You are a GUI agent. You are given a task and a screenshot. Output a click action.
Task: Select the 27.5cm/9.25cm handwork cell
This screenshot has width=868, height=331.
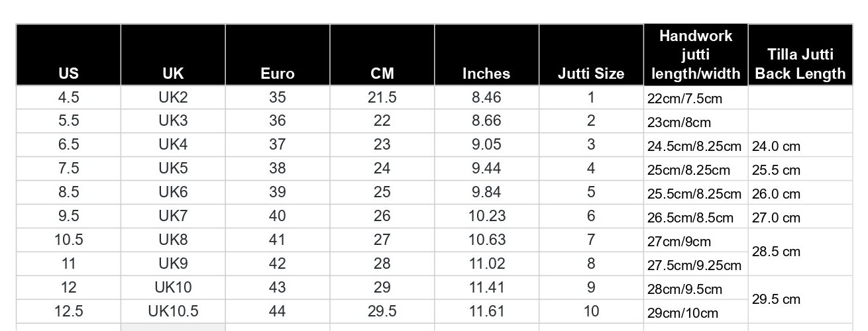[x=694, y=265]
